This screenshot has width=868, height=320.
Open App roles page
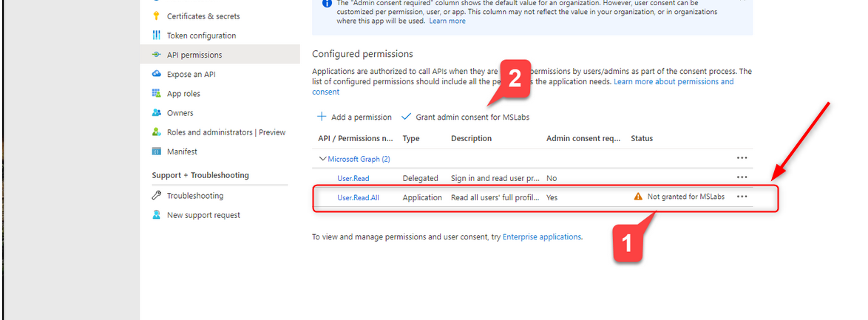[184, 94]
